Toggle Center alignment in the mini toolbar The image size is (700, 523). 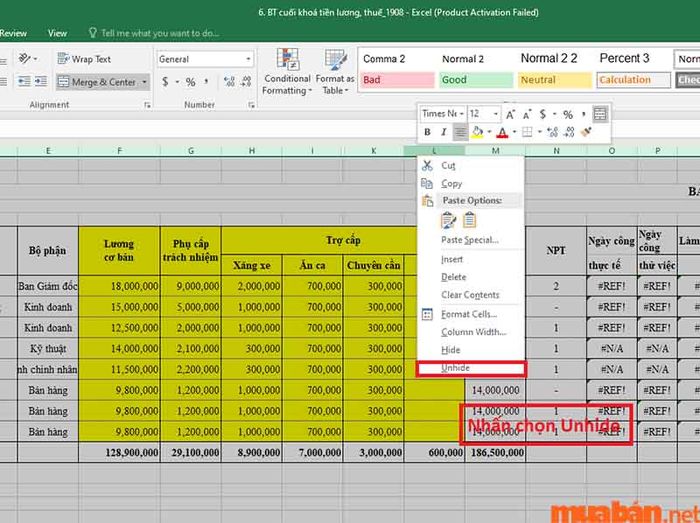[460, 132]
